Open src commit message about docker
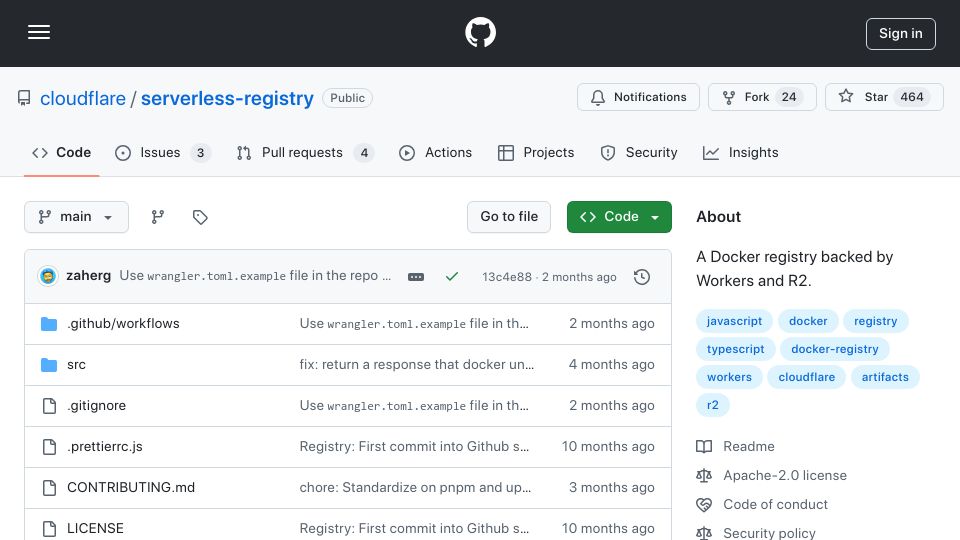Image resolution: width=960 pixels, height=540 pixels. [x=416, y=364]
